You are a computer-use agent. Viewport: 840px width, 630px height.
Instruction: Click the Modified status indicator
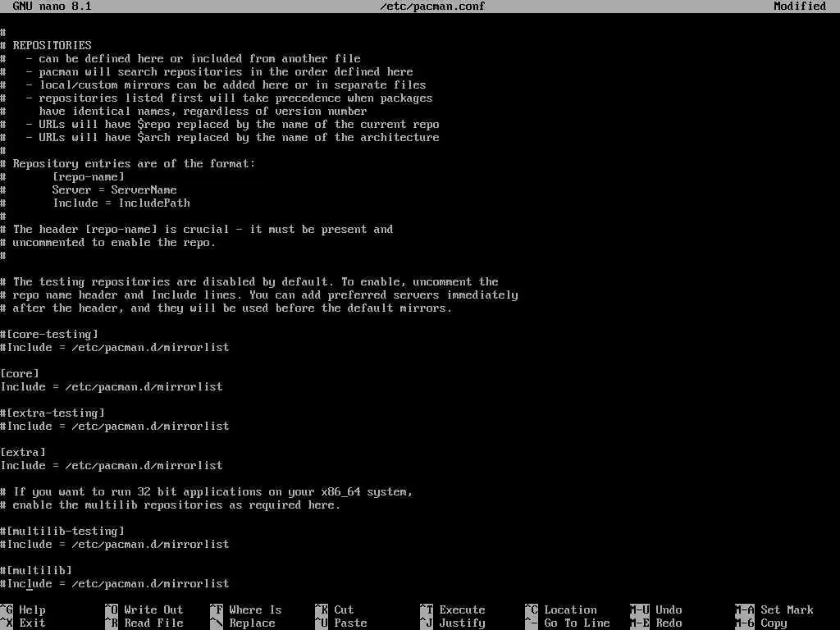(800, 7)
